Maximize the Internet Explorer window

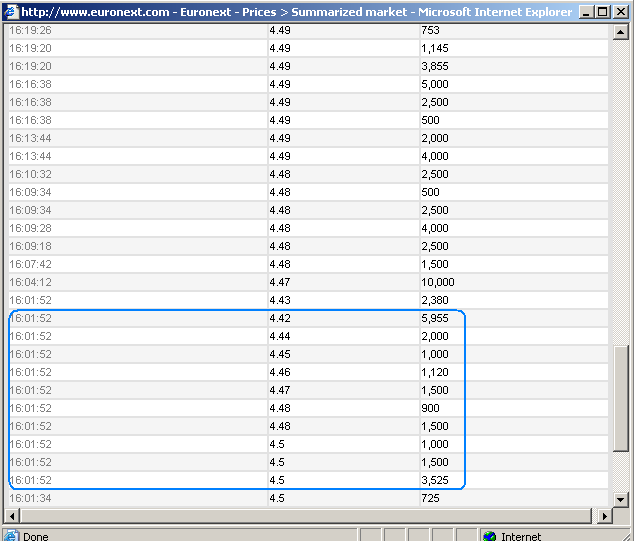602,12
